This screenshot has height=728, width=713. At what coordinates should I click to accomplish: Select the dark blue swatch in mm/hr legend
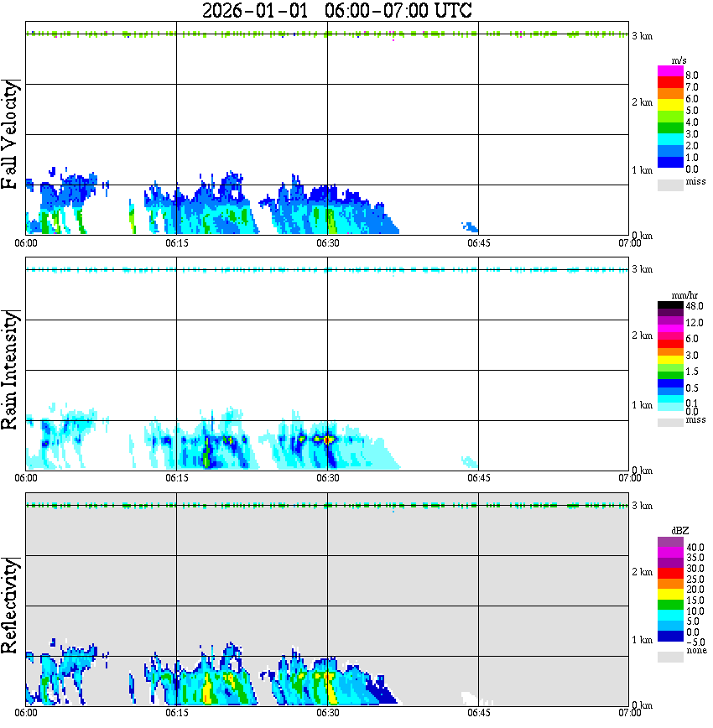point(670,383)
